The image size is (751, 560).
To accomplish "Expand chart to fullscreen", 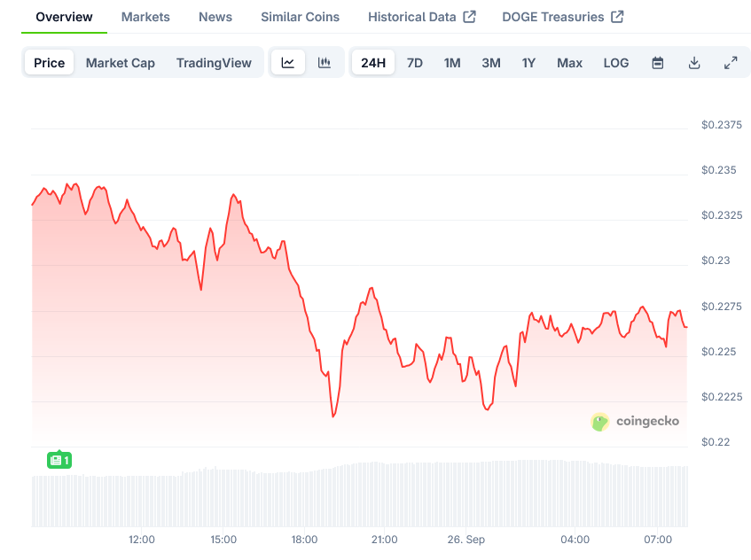I will coord(731,63).
